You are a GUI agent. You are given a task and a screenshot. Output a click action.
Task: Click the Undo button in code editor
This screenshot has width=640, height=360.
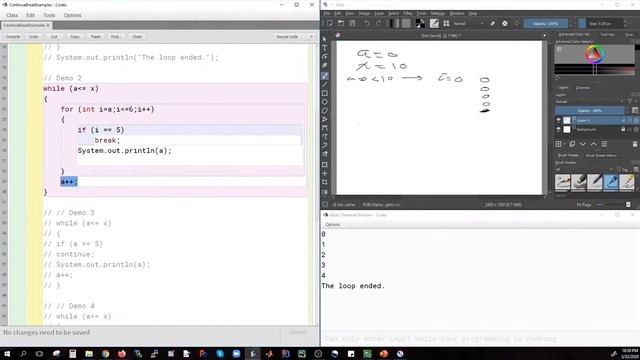coord(33,36)
